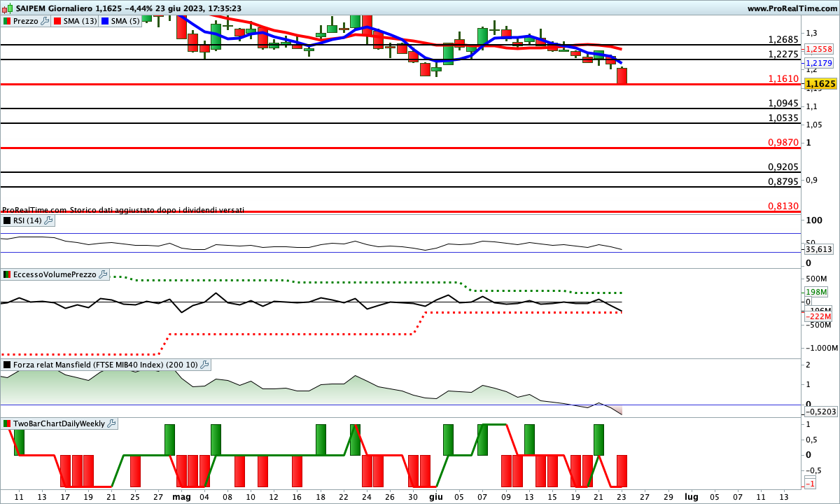The height and width of the screenshot is (504, 840).
Task: Click the green 198M volume value tag
Action: pyautogui.click(x=818, y=292)
